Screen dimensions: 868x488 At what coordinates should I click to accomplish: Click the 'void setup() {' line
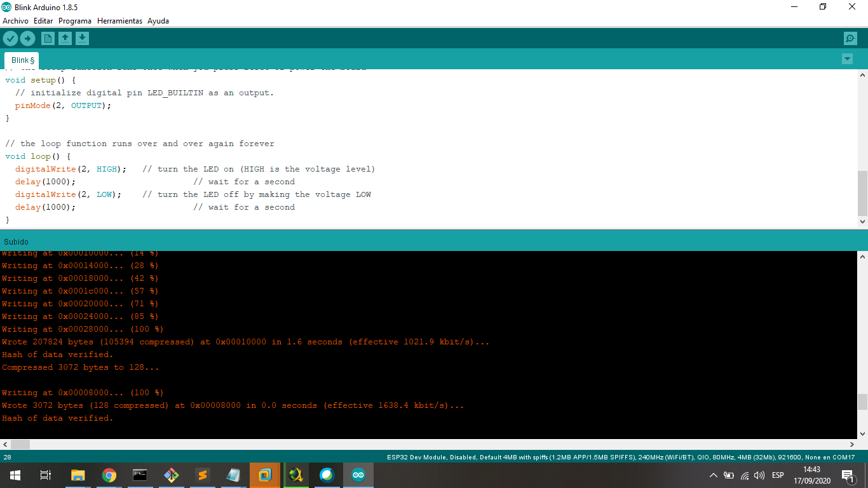click(41, 80)
